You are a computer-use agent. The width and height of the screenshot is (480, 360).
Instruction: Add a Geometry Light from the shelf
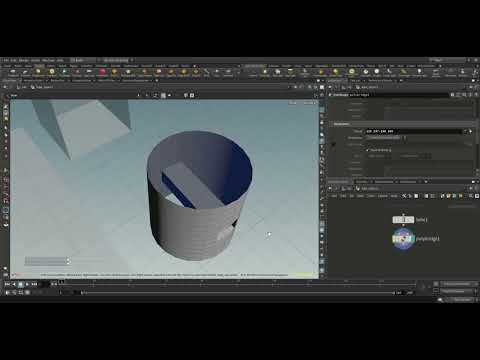[x=304, y=73]
